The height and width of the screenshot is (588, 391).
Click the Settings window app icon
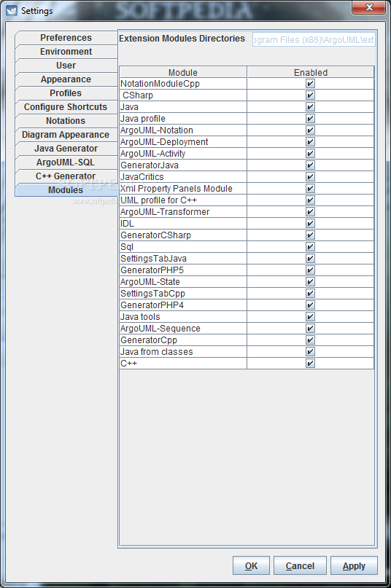pyautogui.click(x=12, y=10)
